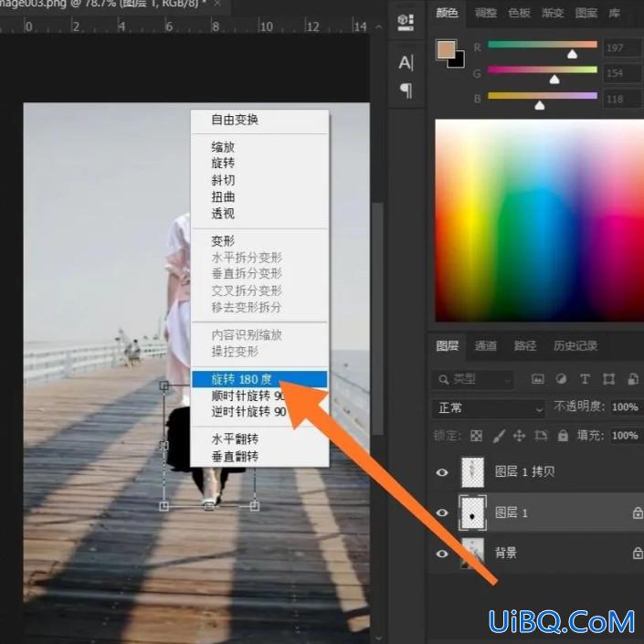Open the layer filter 类型 dropdown
This screenshot has height=644, width=644.
(472, 379)
